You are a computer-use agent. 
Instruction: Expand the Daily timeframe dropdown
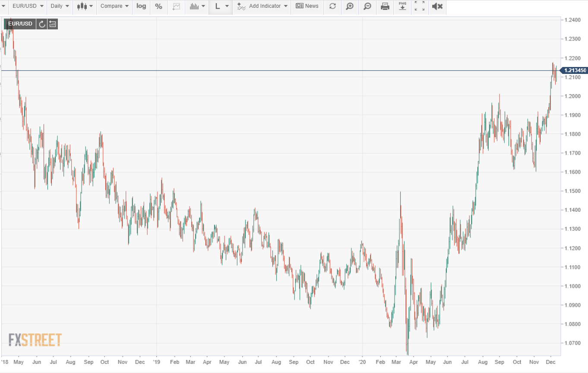[x=60, y=6]
